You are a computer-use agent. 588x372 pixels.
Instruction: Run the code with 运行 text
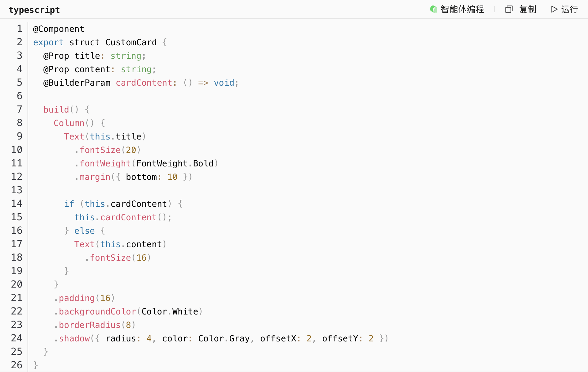point(569,9)
